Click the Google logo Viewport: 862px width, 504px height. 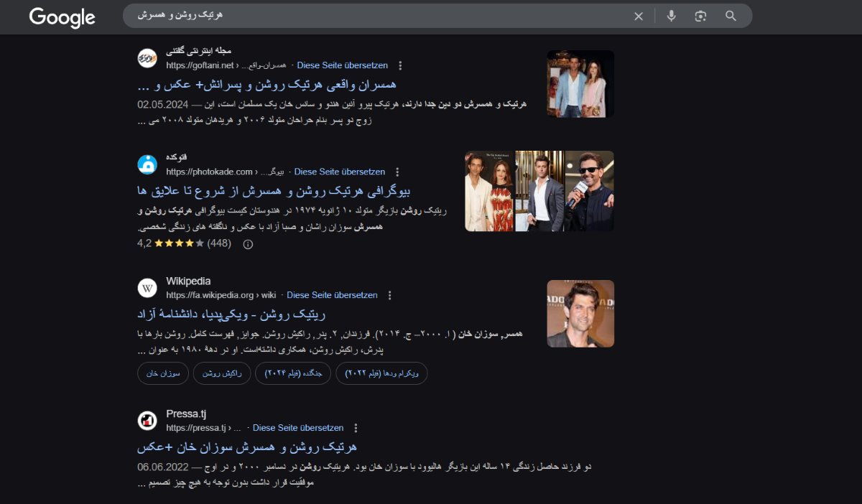[62, 17]
